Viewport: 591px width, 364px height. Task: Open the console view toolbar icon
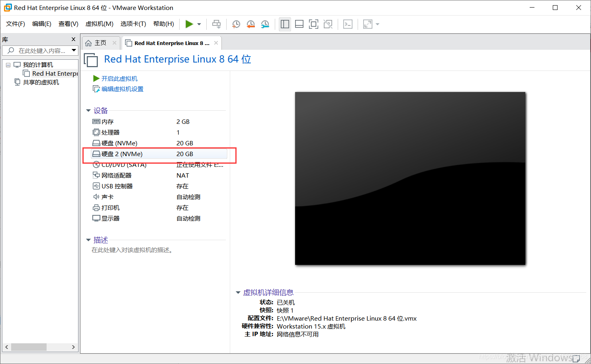[348, 24]
